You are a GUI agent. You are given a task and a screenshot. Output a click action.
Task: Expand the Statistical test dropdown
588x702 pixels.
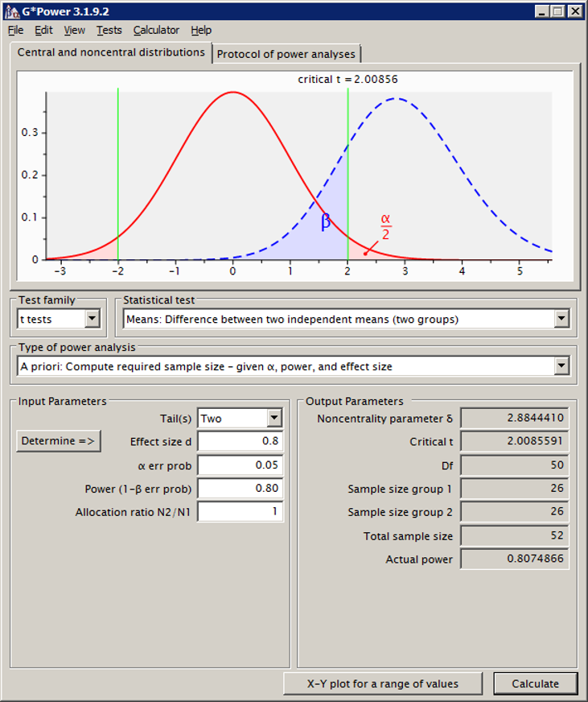coord(561,319)
